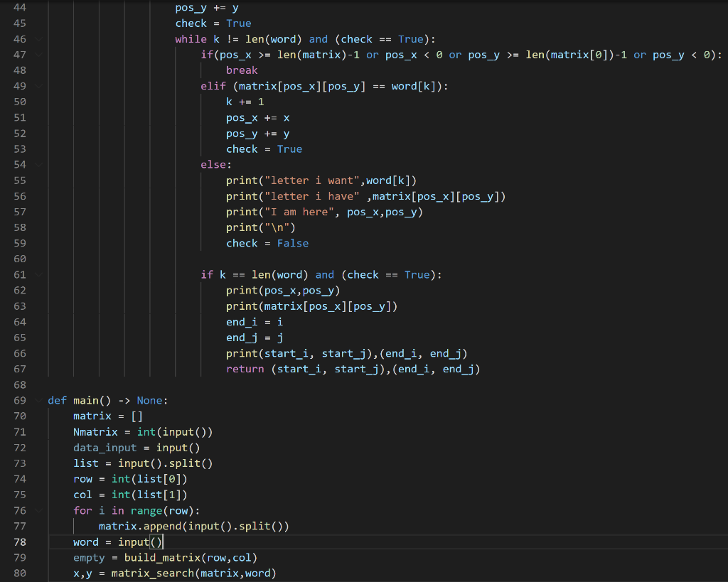Place cursor inside the break statement
This screenshot has height=582, width=728.
[241, 70]
